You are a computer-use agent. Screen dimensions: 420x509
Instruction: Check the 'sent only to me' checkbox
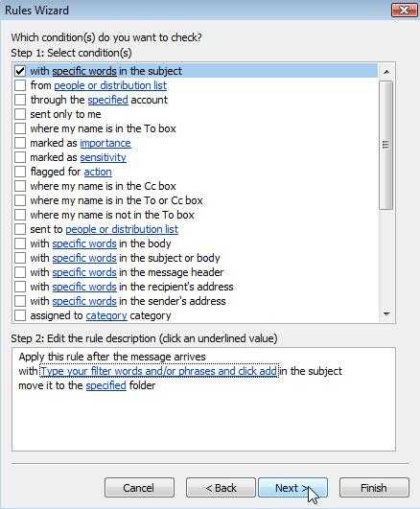20,114
